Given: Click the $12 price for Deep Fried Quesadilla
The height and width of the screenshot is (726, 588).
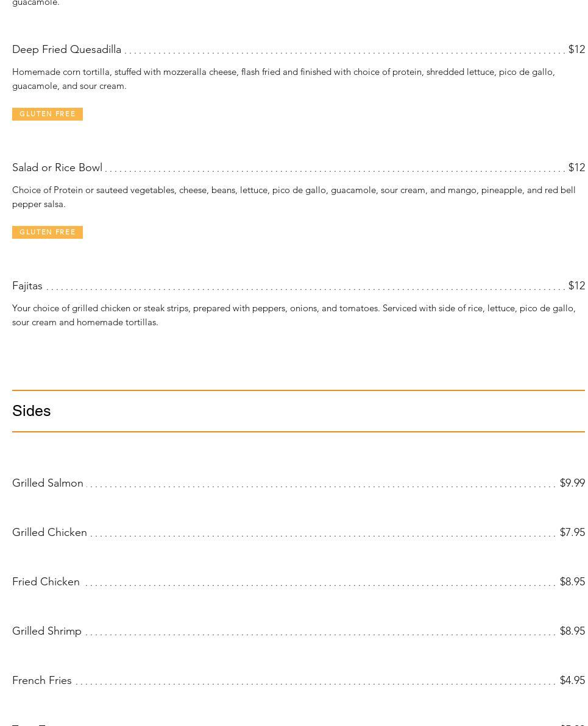Looking at the screenshot, I should click(x=576, y=49).
